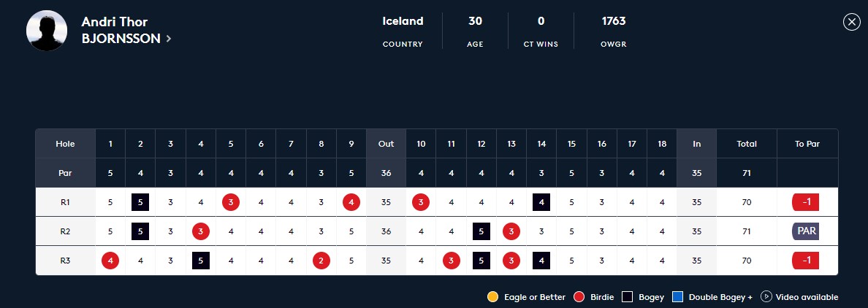868x308 pixels.
Task: Select the R3 row label
Action: pos(65,261)
